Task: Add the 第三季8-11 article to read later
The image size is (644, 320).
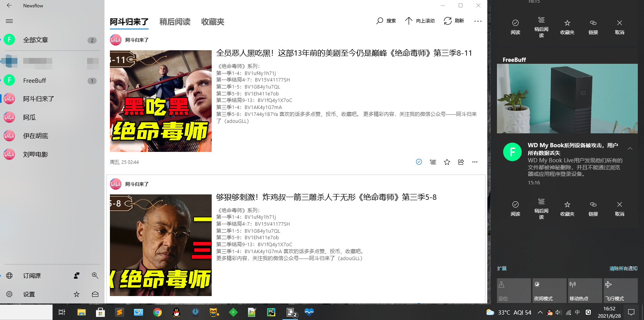Action: click(x=433, y=162)
